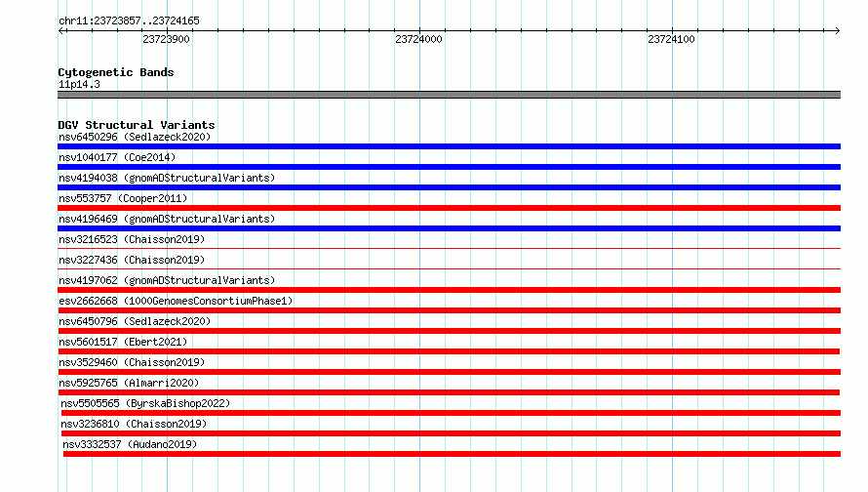Open variant nsv3332537 (Audano2019) label
The width and height of the screenshot is (868, 492).
click(130, 444)
